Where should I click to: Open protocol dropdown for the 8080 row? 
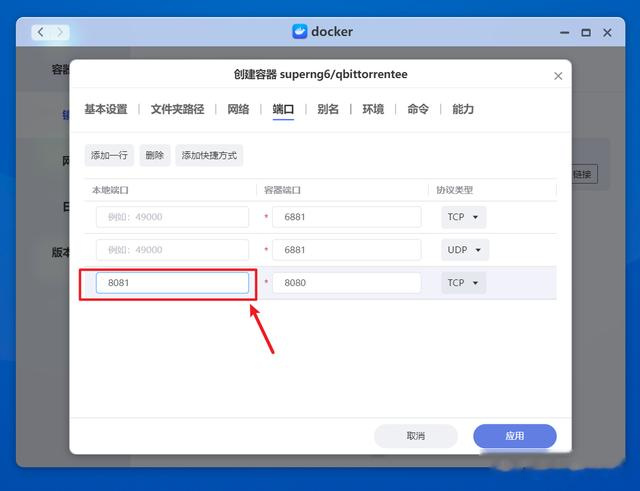click(x=463, y=283)
